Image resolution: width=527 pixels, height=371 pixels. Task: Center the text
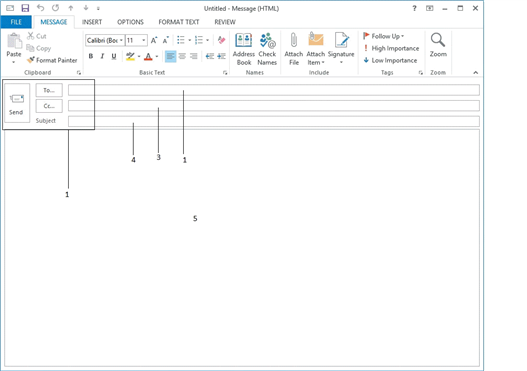(x=182, y=56)
